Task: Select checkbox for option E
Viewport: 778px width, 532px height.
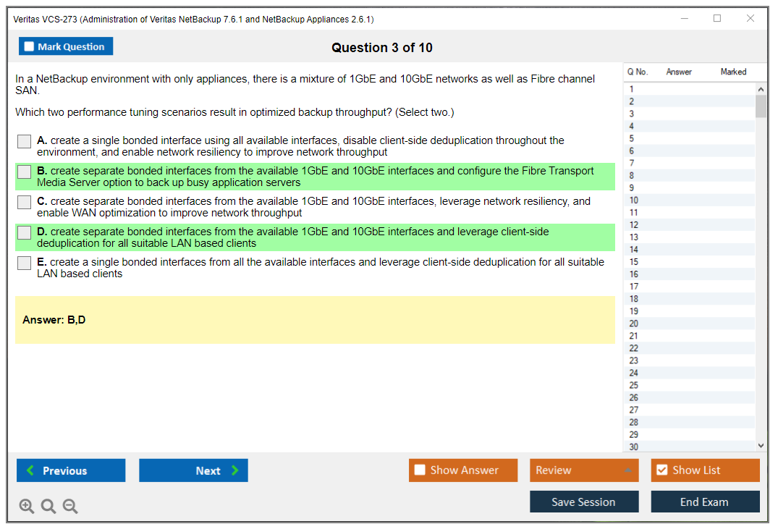Action: pyautogui.click(x=25, y=263)
